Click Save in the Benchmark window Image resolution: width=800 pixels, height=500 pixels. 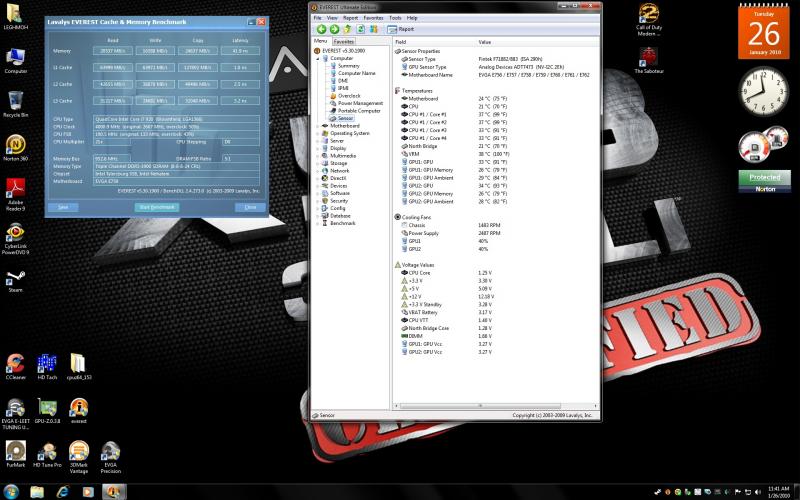click(63, 207)
